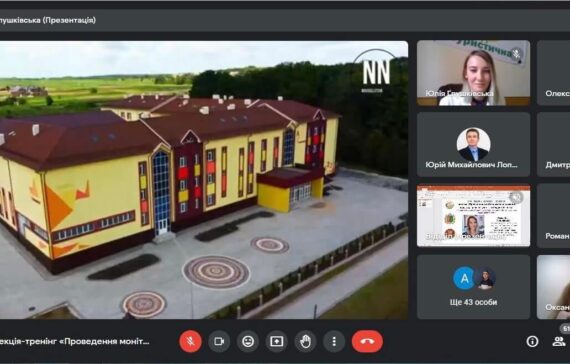Screen dimensions: 570x364
Task: Select the Юрій Михайлович participant tile
Action: click(473, 144)
